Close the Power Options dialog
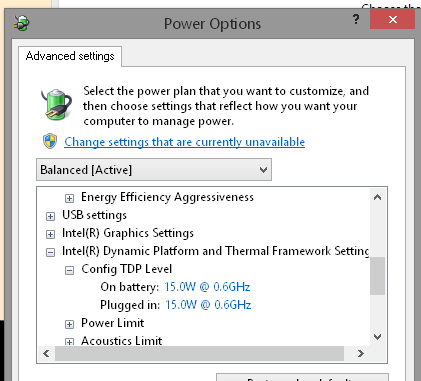 392,19
